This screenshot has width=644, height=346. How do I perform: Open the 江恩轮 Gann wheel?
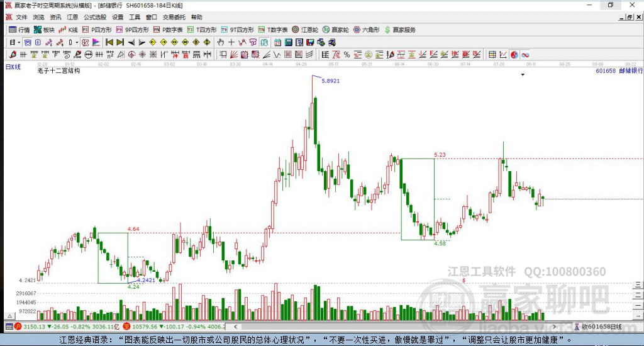pos(305,30)
